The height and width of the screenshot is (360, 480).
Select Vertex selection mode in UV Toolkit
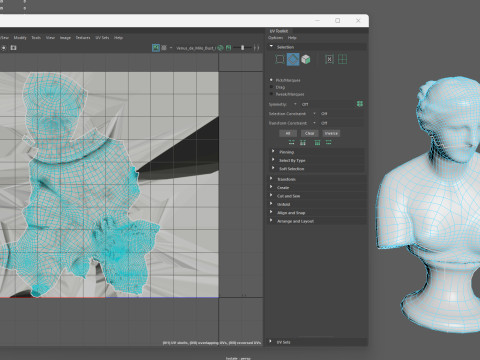280,59
